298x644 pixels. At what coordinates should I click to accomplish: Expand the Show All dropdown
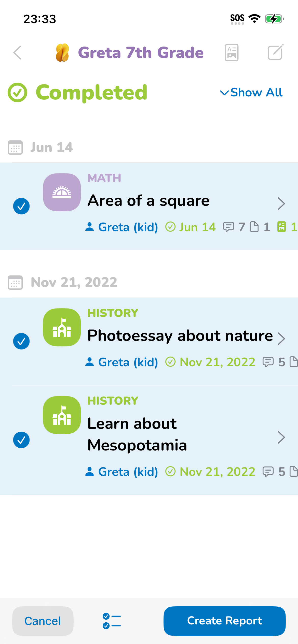tap(251, 92)
